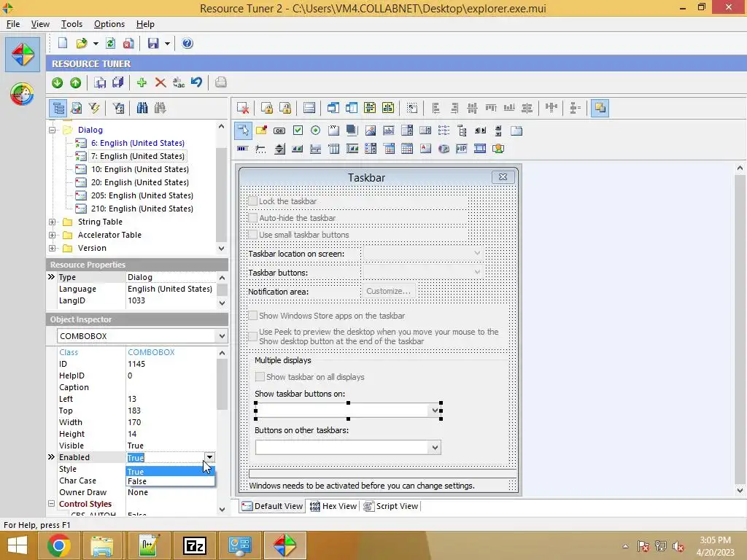Toggle Show taskbar on all displays checkbox
747x560 pixels.
point(260,377)
